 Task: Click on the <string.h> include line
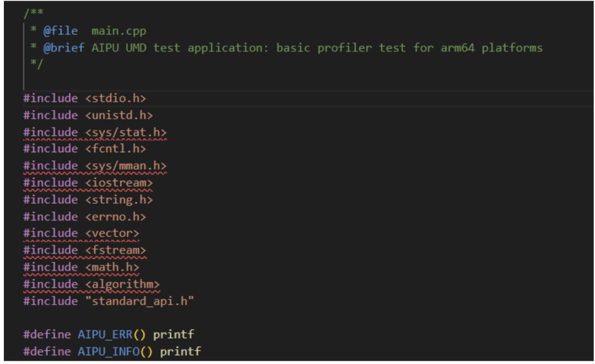tap(88, 199)
